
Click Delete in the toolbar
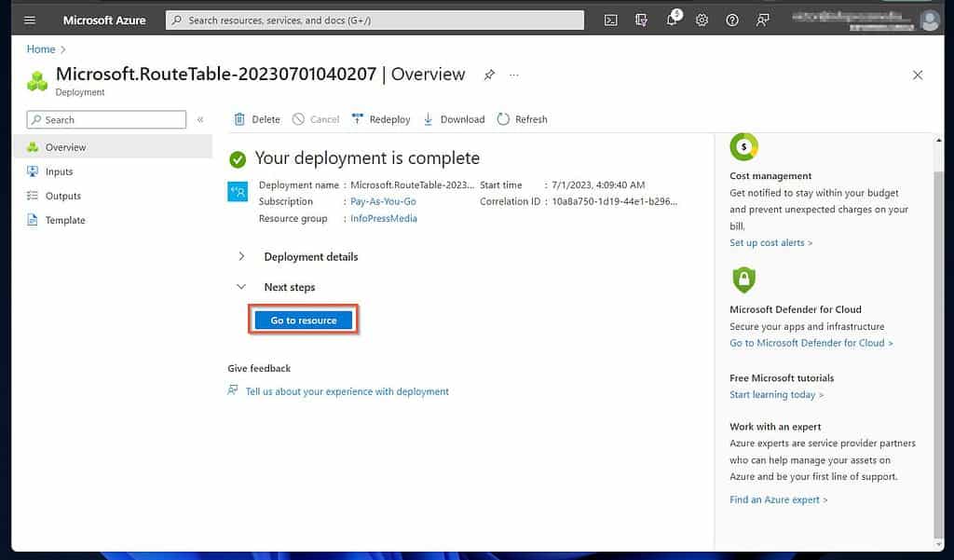[257, 119]
